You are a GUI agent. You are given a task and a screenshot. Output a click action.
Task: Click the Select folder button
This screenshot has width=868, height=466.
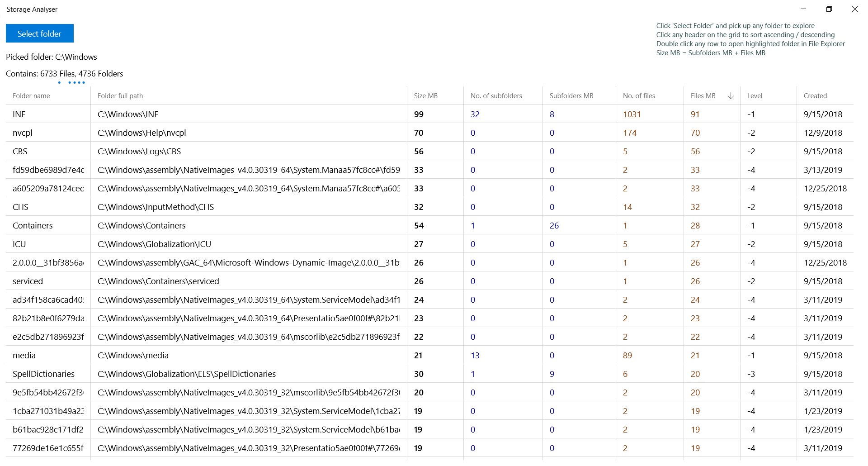point(39,33)
